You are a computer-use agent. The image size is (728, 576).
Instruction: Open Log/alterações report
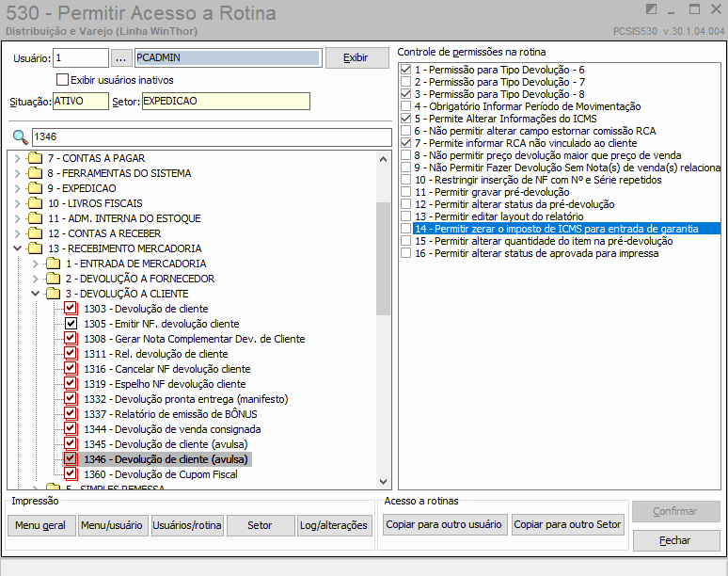(334, 525)
